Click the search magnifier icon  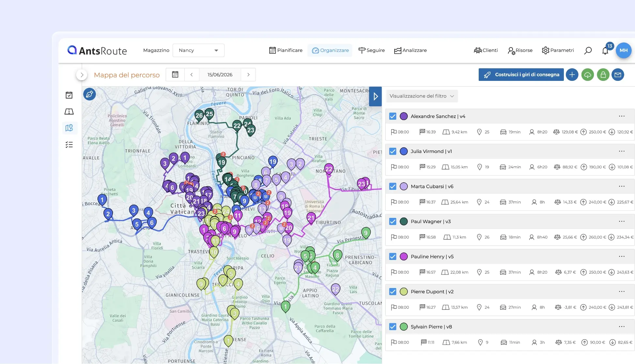(x=588, y=51)
